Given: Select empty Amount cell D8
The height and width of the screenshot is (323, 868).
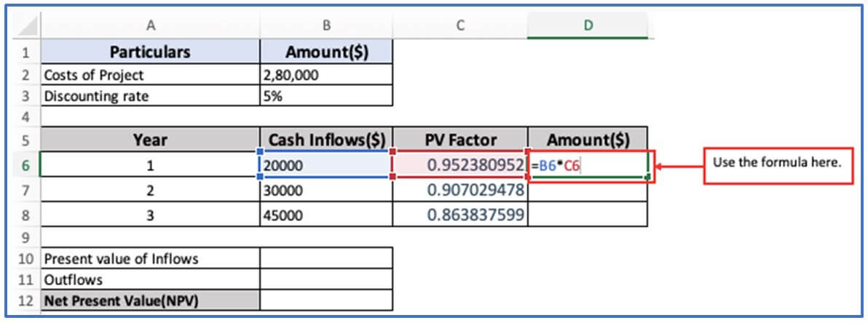Looking at the screenshot, I should 588,215.
